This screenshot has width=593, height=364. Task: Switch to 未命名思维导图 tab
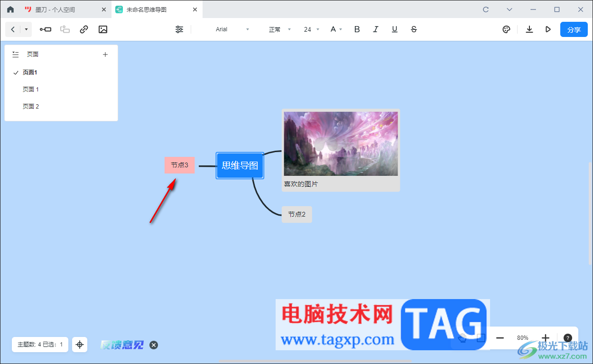coord(156,9)
